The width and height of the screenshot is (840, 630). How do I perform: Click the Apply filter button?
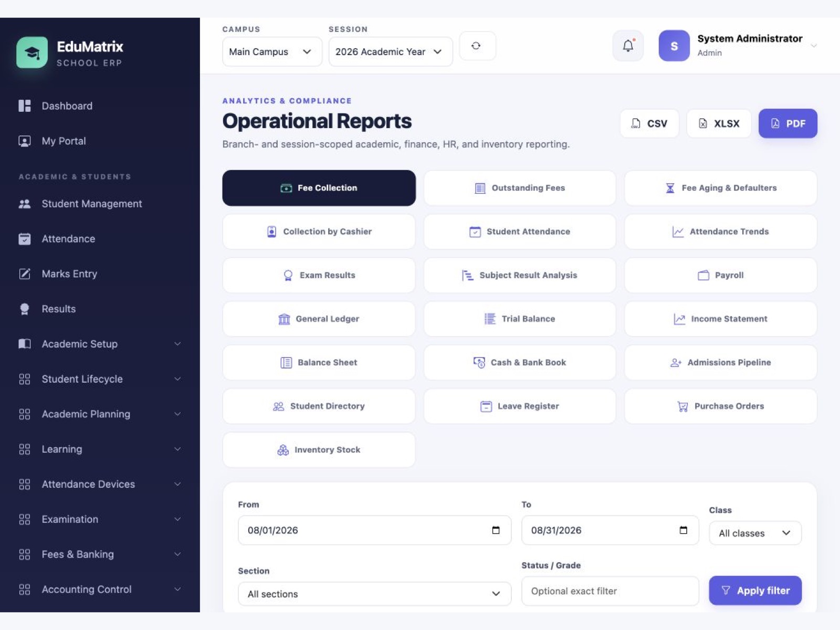[755, 591]
